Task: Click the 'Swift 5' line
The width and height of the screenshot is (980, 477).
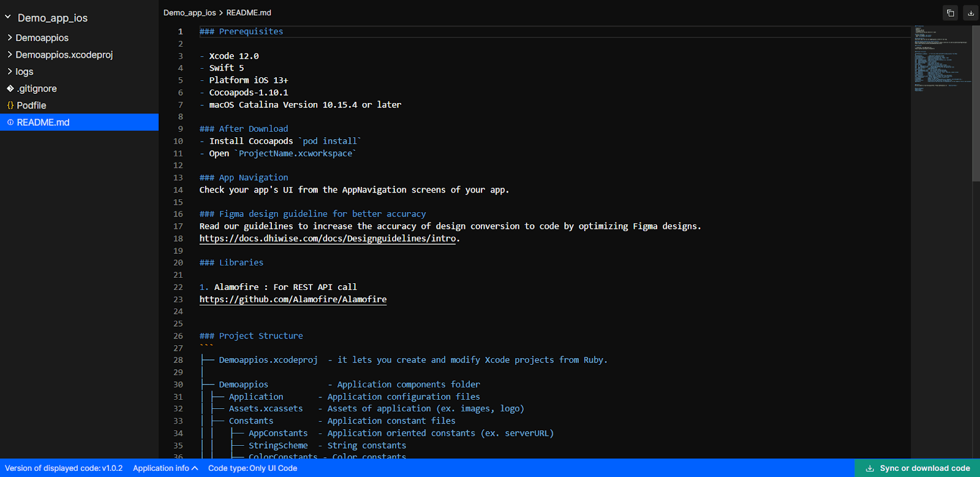Action: 227,68
